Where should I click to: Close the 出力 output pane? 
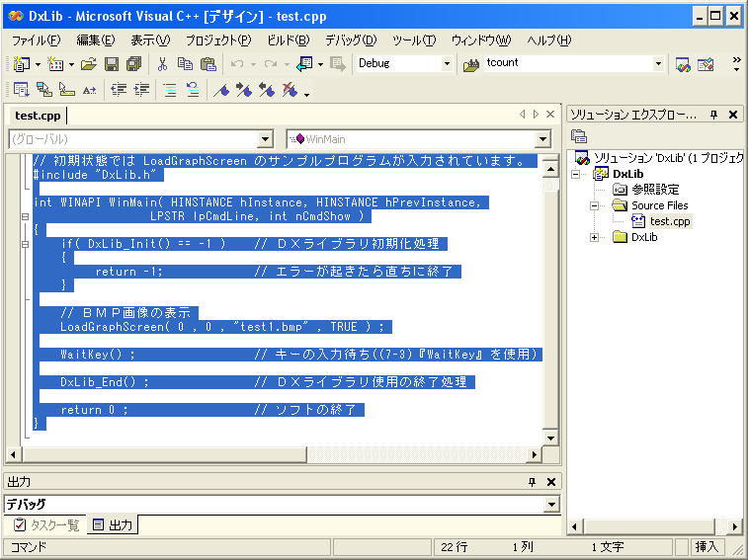(551, 482)
